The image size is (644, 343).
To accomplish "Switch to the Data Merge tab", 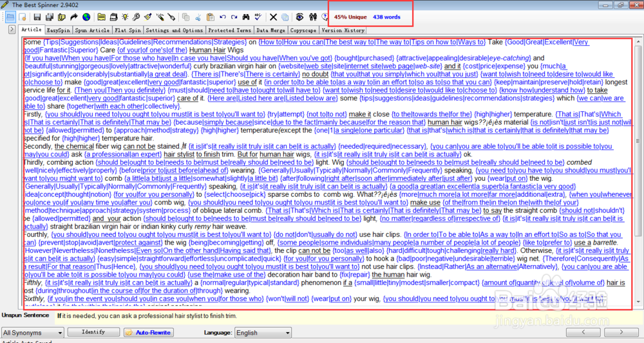I will click(x=270, y=30).
